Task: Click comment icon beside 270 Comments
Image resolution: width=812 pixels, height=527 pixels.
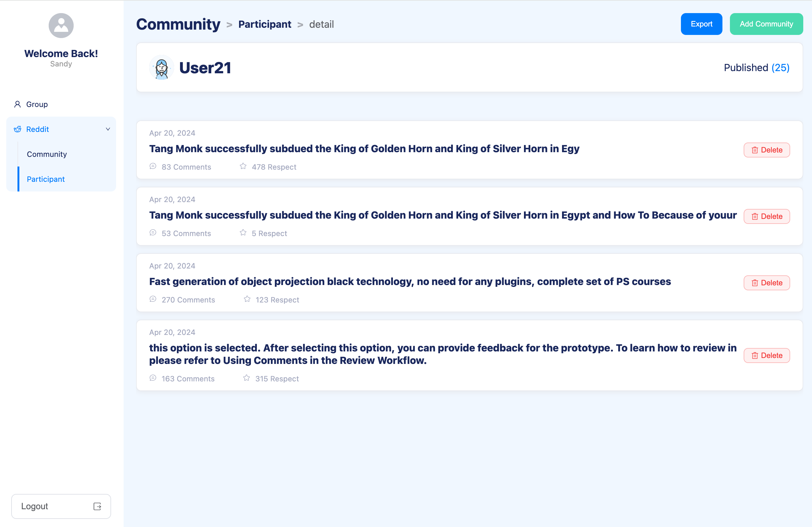Action: (153, 299)
